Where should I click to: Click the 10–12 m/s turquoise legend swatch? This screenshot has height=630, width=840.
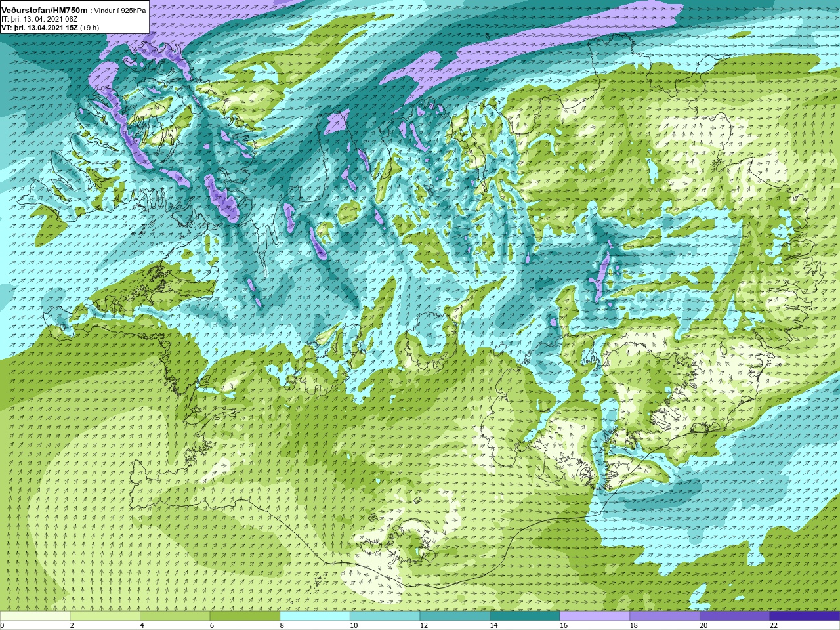coord(385,616)
